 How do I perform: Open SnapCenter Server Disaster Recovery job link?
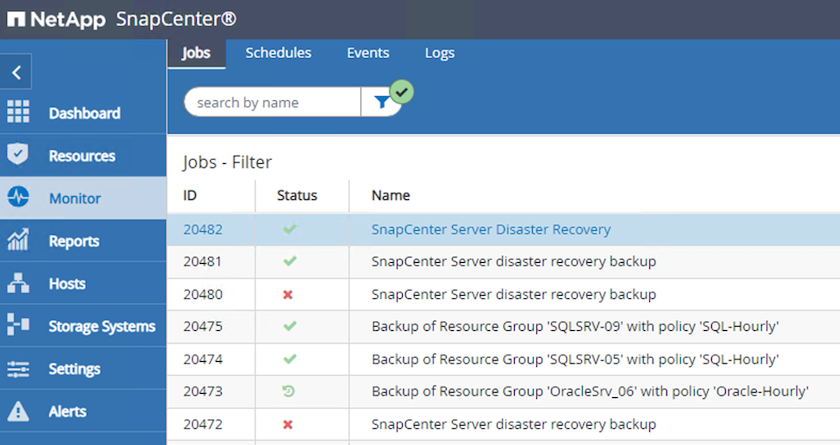[x=491, y=229]
